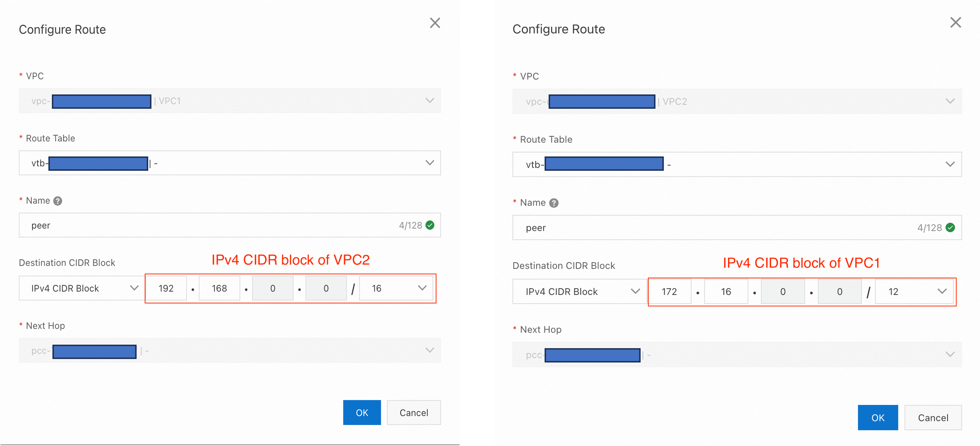
Task: Click Cancel in the VPC1 dialog
Action: (414, 413)
